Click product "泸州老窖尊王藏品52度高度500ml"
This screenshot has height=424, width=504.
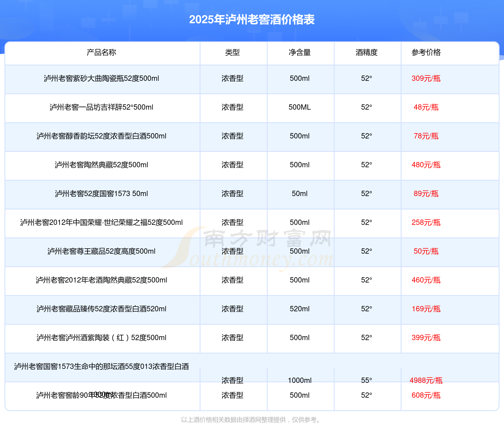tap(101, 251)
